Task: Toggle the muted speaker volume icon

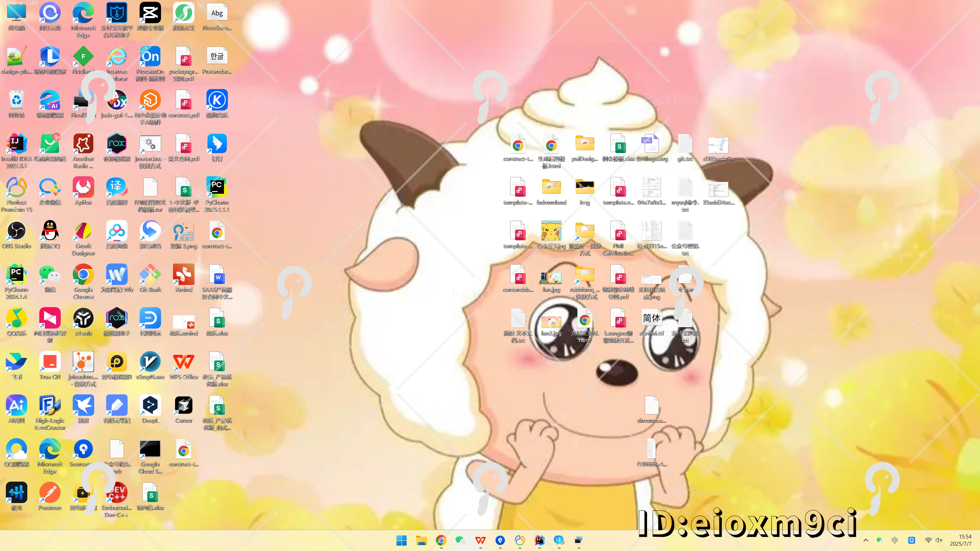Action: click(939, 540)
